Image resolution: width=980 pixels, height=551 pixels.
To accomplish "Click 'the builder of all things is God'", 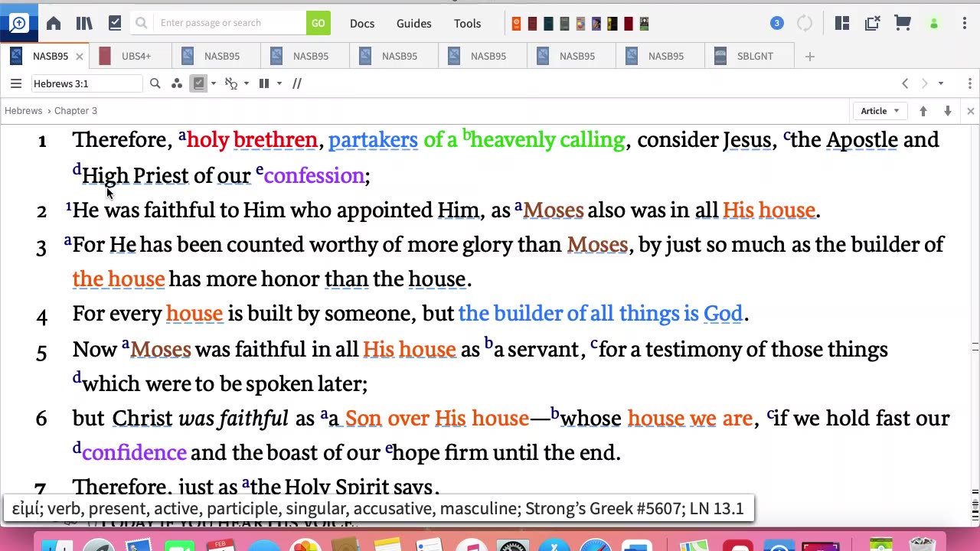I will pyautogui.click(x=600, y=313).
